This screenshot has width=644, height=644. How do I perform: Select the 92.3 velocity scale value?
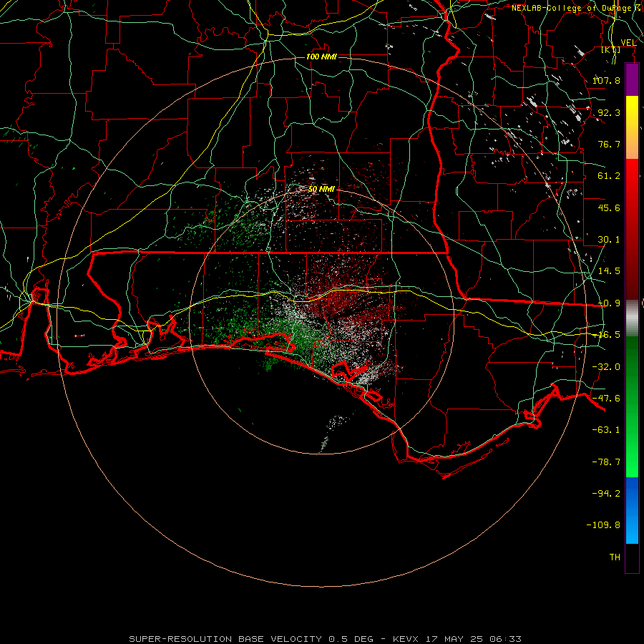[609, 112]
